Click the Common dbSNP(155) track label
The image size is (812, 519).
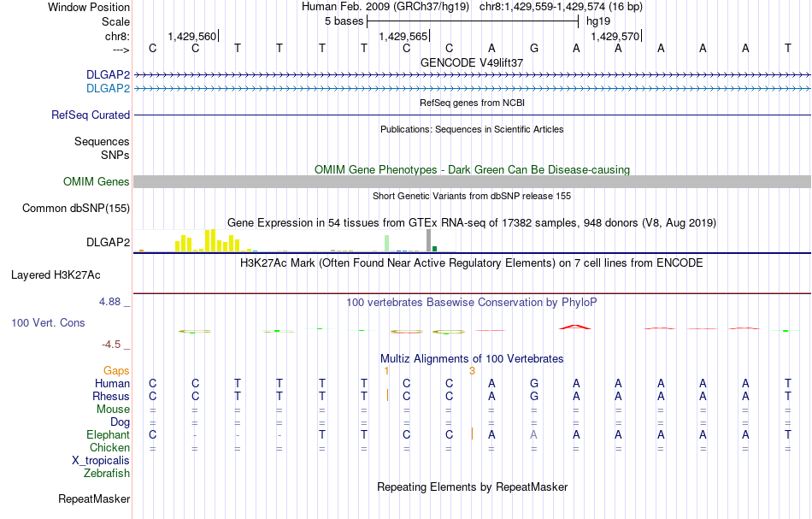76,209
